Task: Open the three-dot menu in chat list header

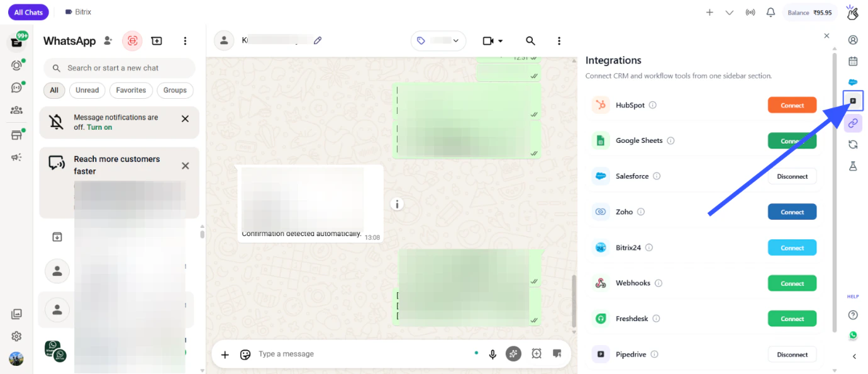Action: (x=185, y=41)
